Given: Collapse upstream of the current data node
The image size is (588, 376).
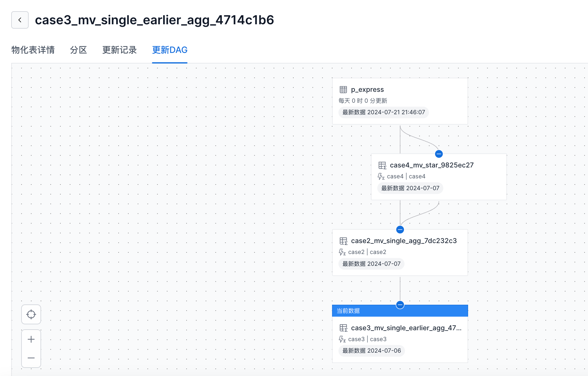Looking at the screenshot, I should tap(400, 305).
